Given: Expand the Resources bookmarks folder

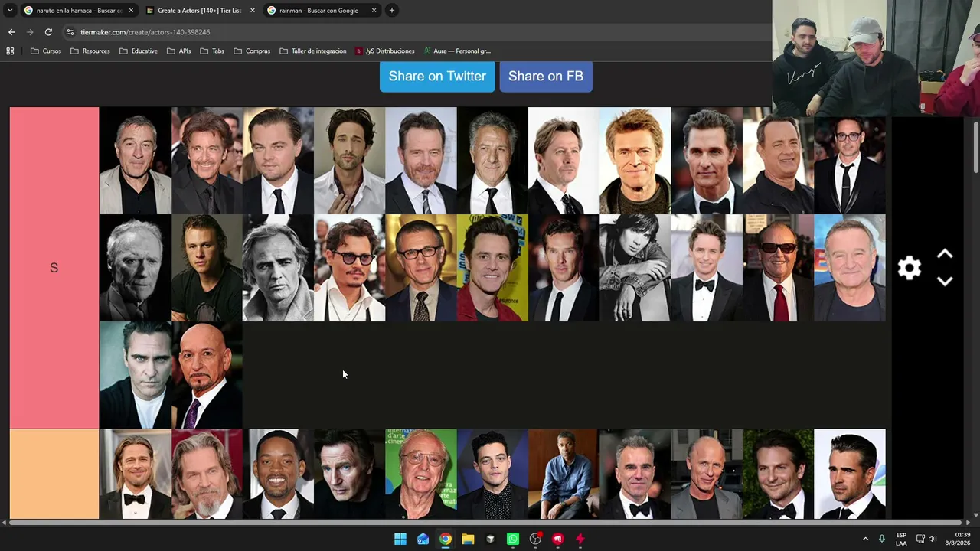Looking at the screenshot, I should [x=90, y=51].
